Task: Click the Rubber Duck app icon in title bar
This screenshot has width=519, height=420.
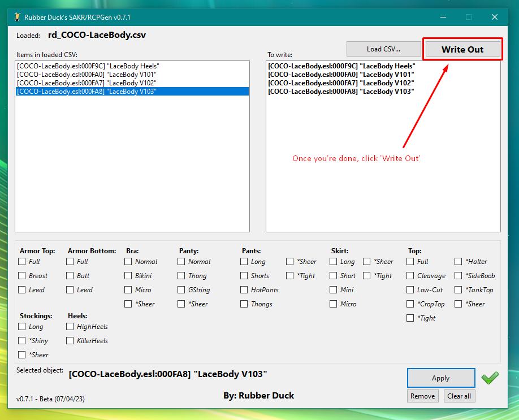Action: pos(17,17)
